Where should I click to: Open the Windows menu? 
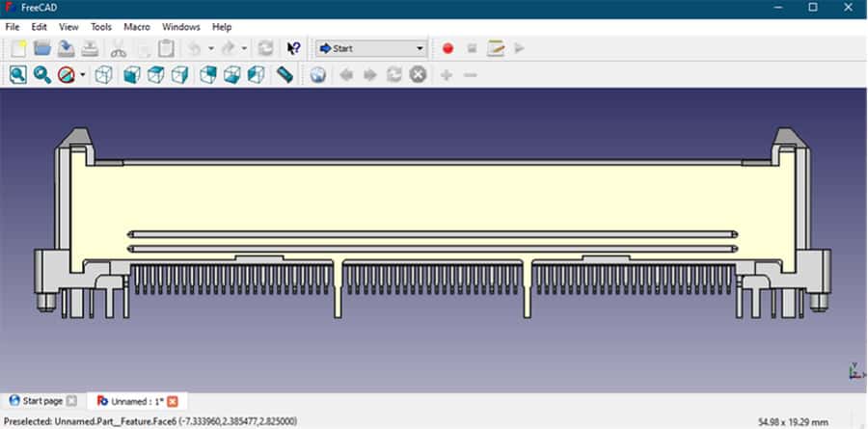tap(181, 27)
